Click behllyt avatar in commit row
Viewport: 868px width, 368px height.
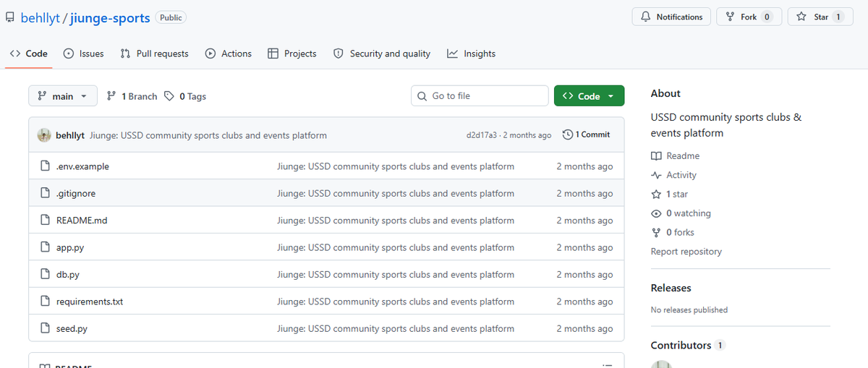click(x=45, y=135)
